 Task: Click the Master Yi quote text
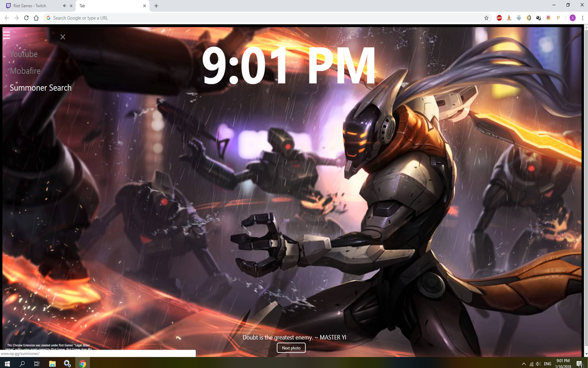(294, 337)
